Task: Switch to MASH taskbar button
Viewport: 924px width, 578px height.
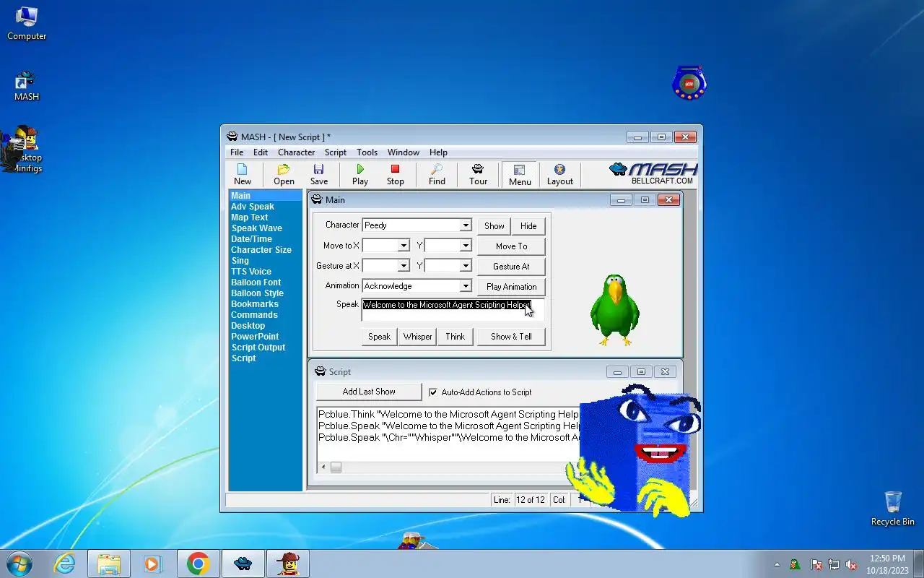Action: pyautogui.click(x=243, y=563)
